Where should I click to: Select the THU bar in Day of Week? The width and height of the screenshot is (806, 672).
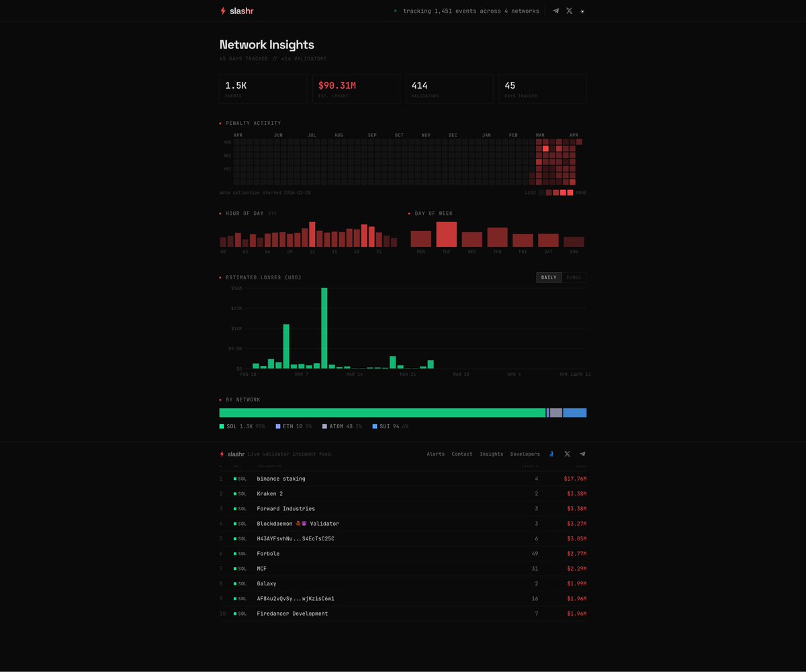point(498,237)
